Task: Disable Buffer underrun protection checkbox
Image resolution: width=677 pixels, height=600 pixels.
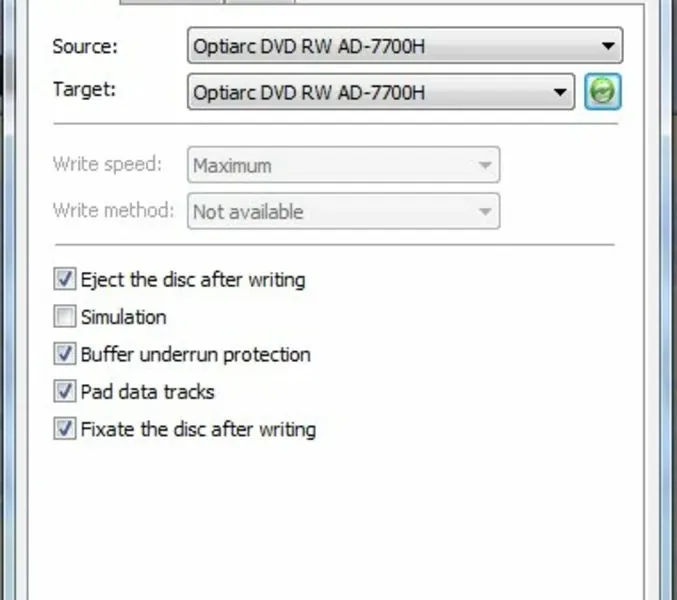Action: pos(65,354)
